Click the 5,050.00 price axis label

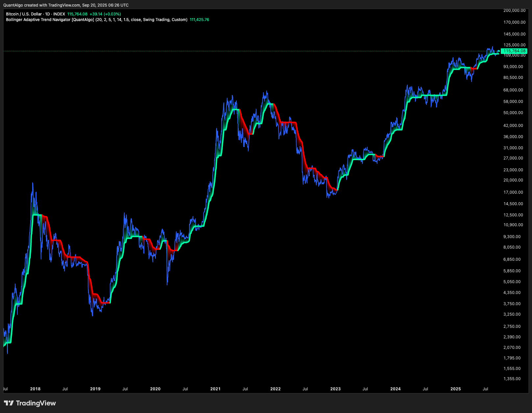[x=512, y=282]
